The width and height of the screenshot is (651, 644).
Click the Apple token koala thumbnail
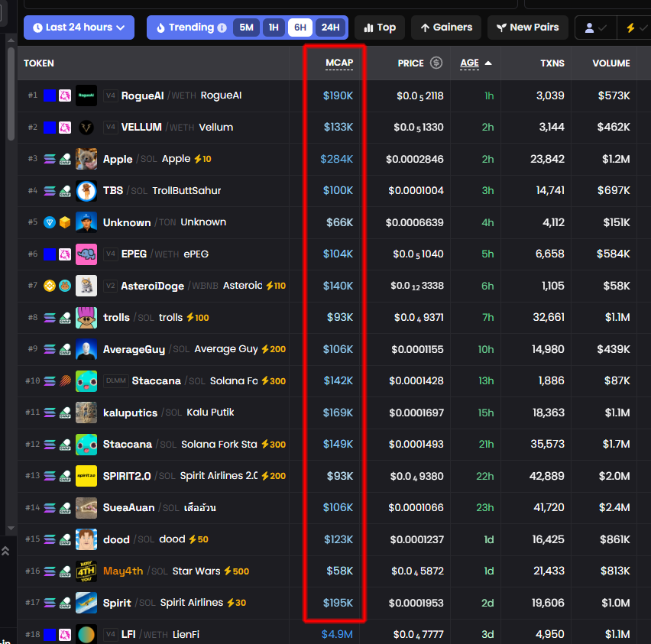[x=86, y=159]
